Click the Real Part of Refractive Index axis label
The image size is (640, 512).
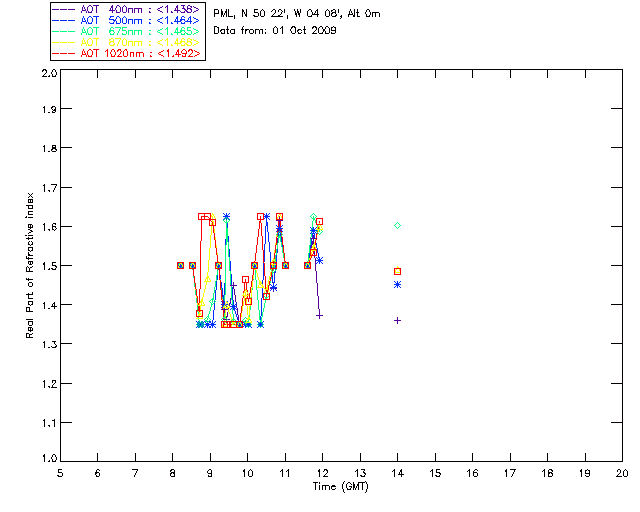(x=31, y=266)
